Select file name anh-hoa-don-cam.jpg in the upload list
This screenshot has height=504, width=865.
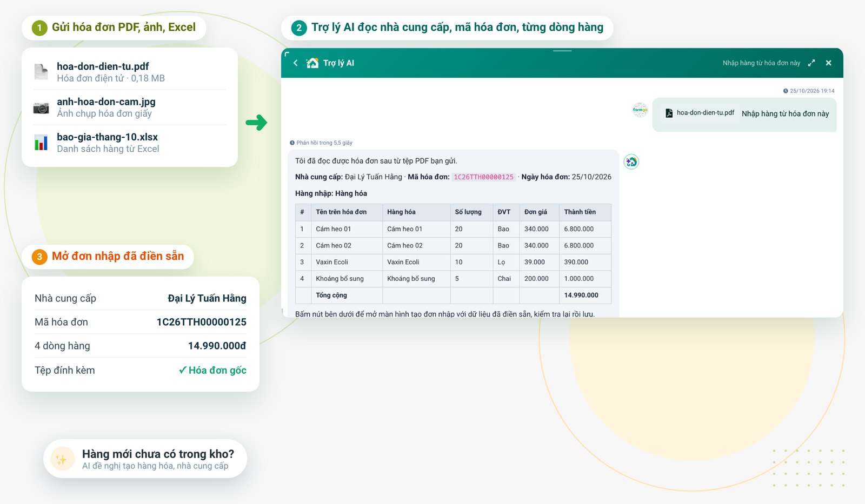pos(106,102)
